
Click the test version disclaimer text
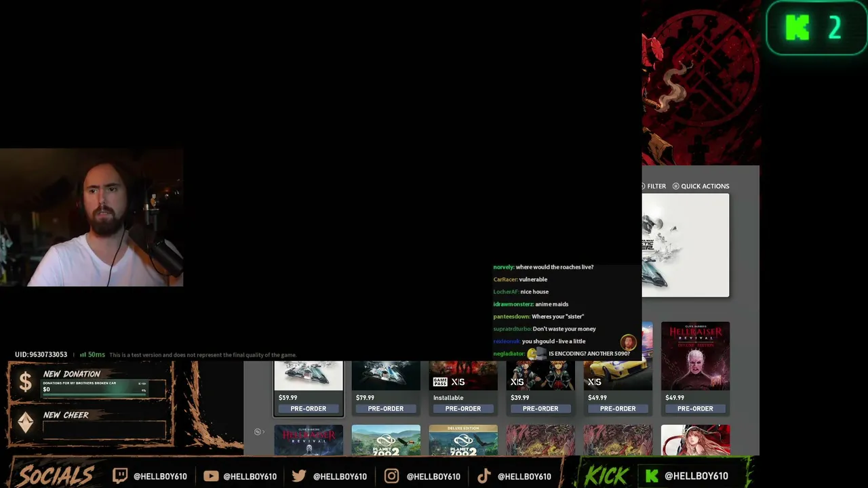click(x=203, y=355)
